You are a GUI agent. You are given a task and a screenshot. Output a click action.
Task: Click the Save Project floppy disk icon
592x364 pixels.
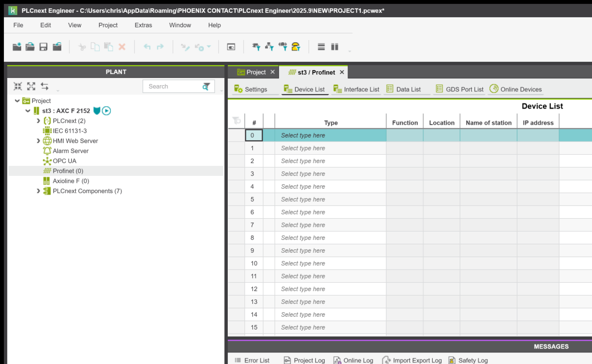click(x=43, y=47)
